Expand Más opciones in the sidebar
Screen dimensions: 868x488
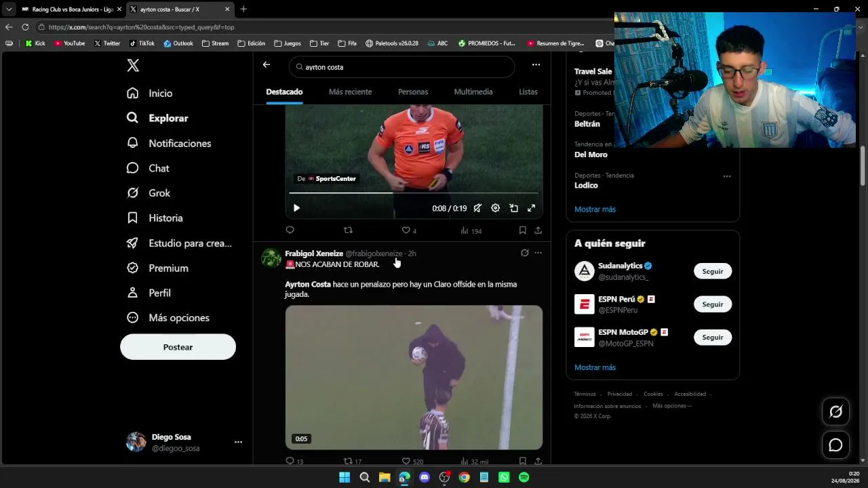(168, 318)
